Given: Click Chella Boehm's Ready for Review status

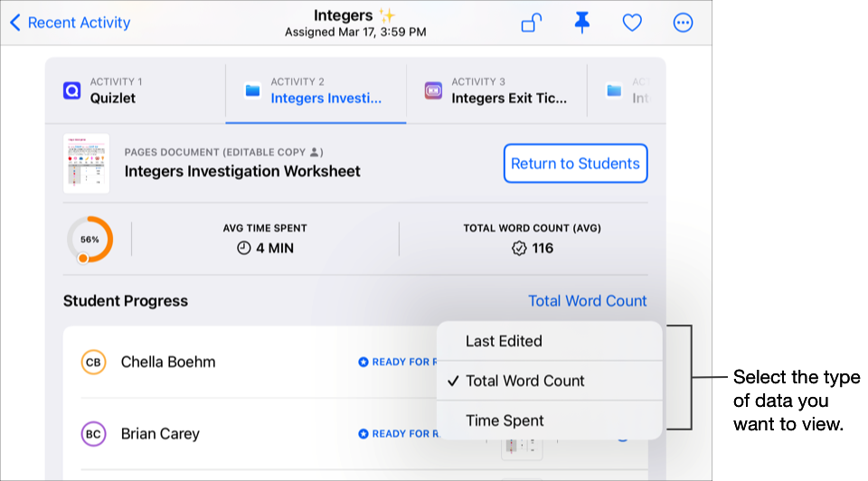Looking at the screenshot, I should pyautogui.click(x=398, y=362).
